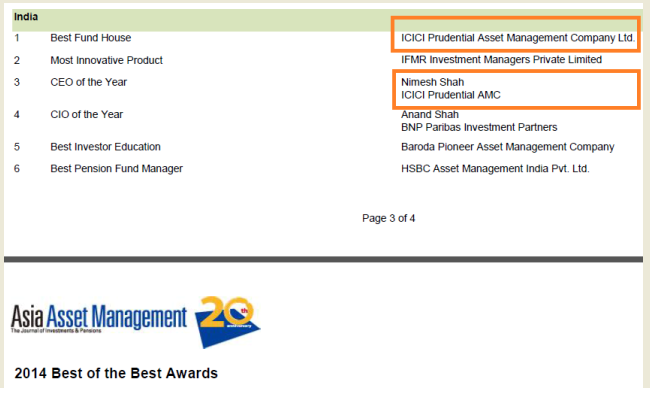
Task: Click the Best Pension Fund Manager label
Action: (117, 169)
